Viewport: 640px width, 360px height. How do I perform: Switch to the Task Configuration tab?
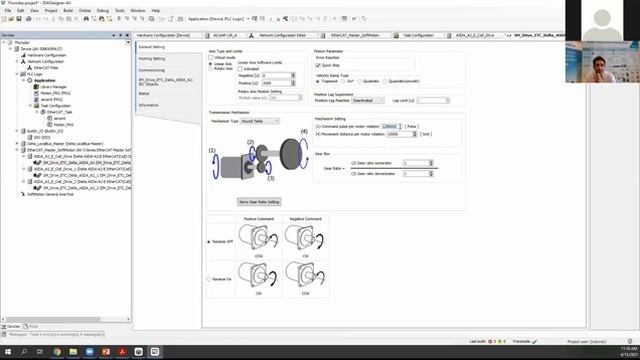tap(418, 36)
